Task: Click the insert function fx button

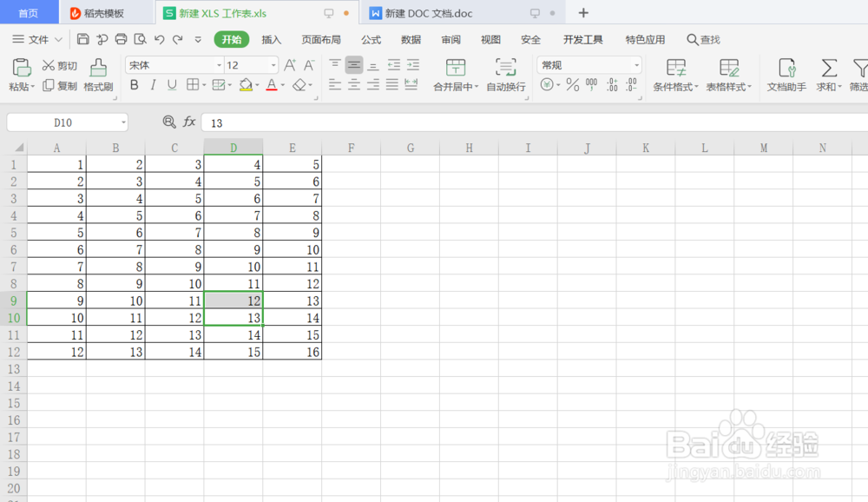Action: click(x=189, y=122)
